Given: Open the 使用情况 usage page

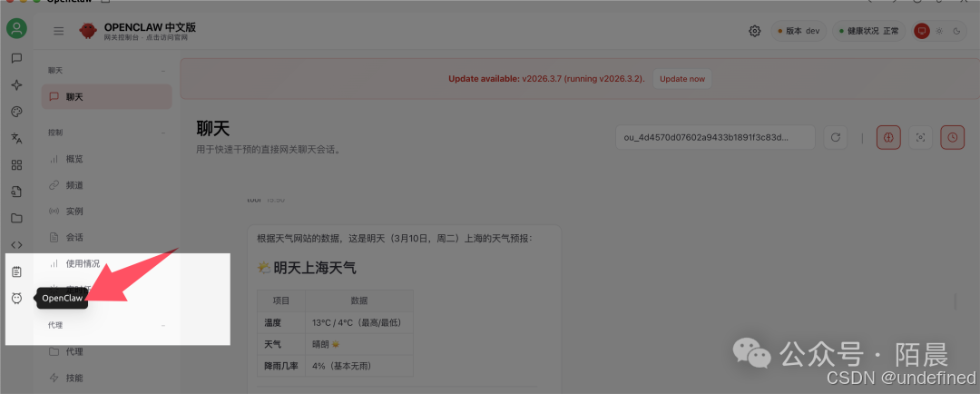Looking at the screenshot, I should [x=107, y=264].
